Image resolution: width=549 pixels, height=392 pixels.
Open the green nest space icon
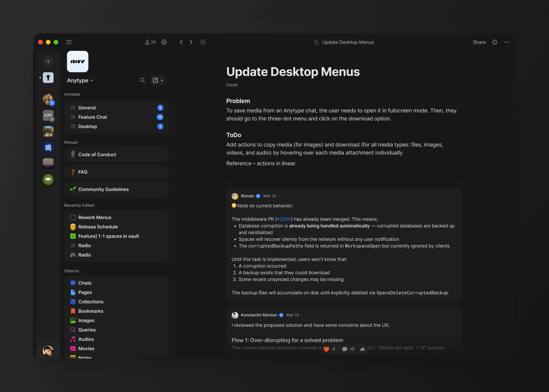48,180
